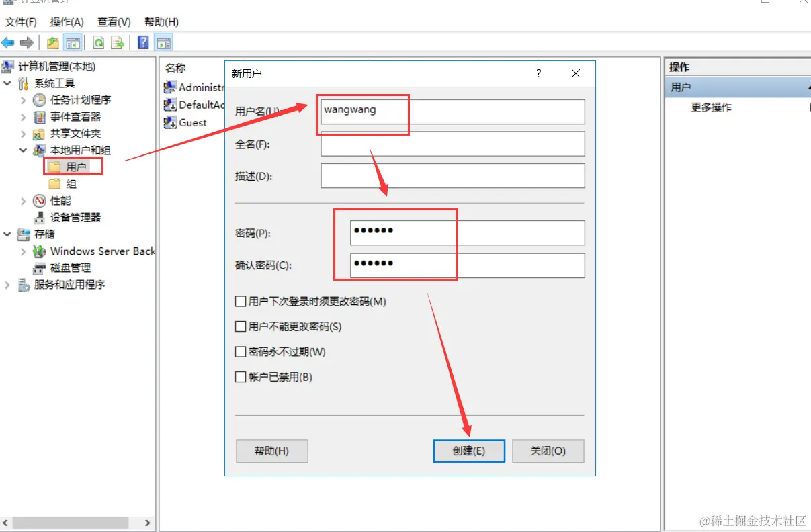The image size is (811, 532).
Task: Click the Groups (组) folder icon
Action: point(55,184)
